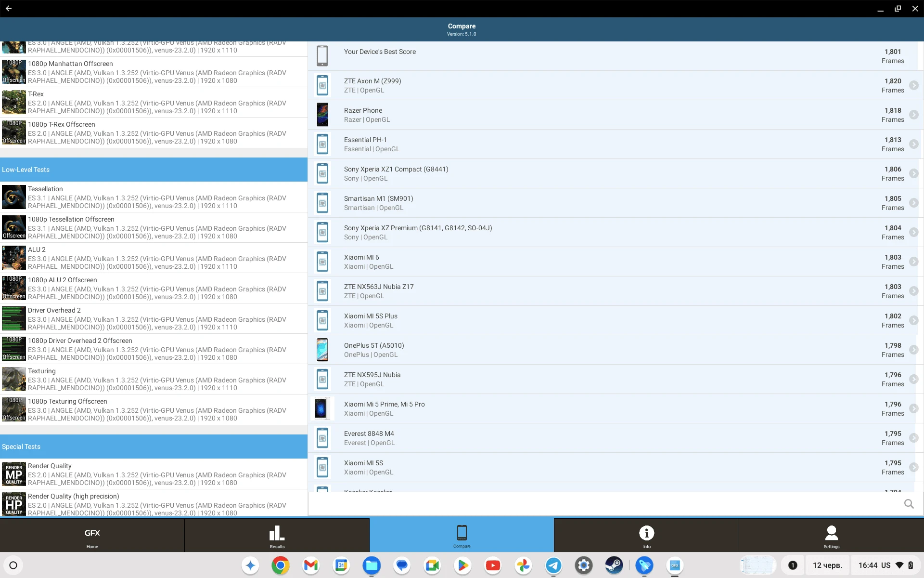Open the Info tab

(x=646, y=535)
